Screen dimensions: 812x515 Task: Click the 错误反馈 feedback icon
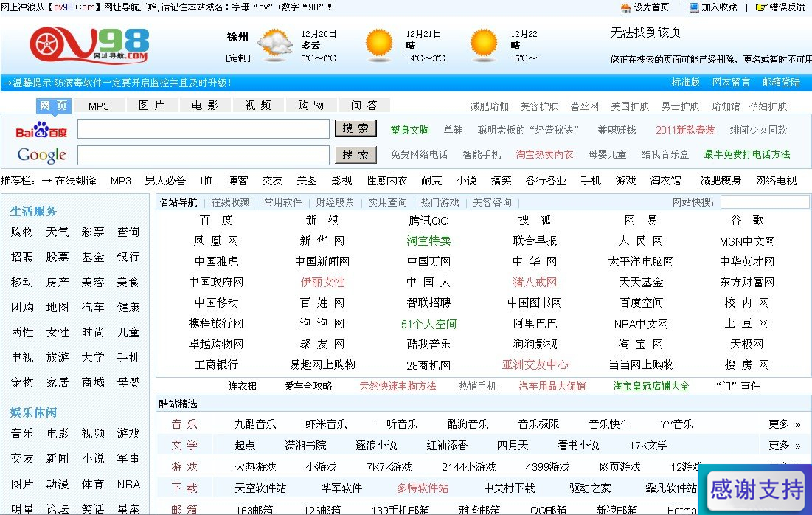coord(761,8)
